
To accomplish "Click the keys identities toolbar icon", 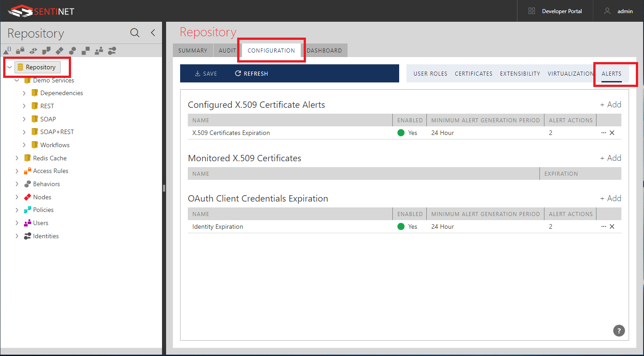I will pyautogui.click(x=112, y=50).
